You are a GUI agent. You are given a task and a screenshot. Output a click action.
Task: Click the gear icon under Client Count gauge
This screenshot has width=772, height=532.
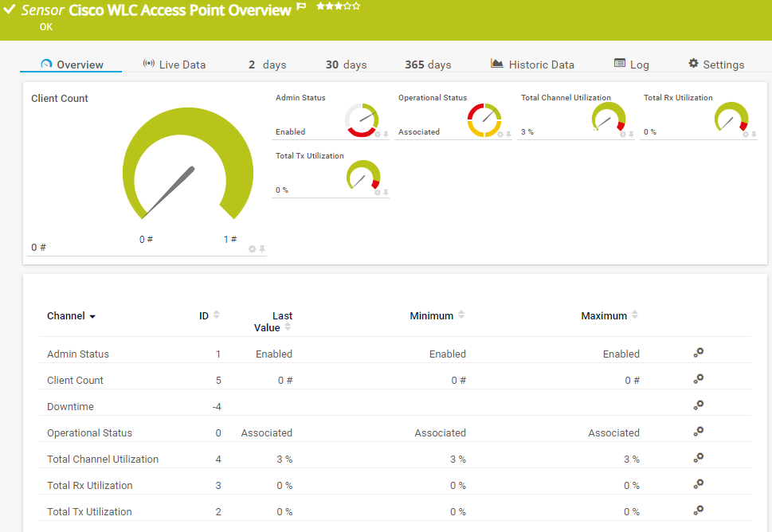coord(253,249)
